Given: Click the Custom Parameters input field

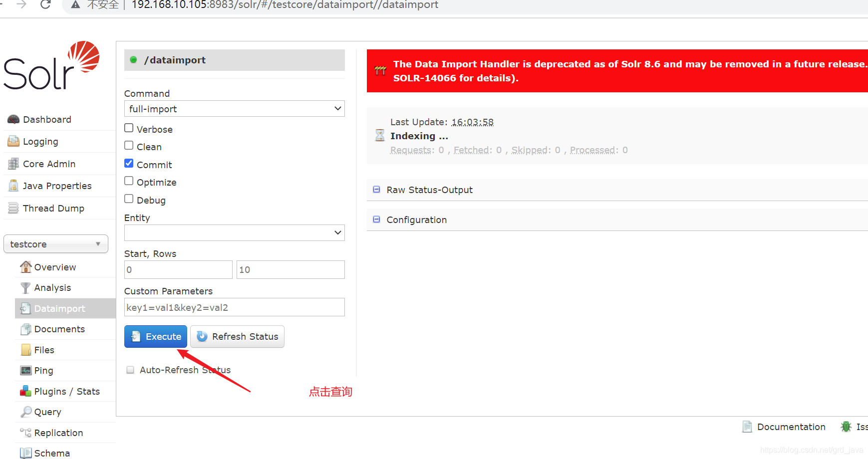Looking at the screenshot, I should point(235,307).
